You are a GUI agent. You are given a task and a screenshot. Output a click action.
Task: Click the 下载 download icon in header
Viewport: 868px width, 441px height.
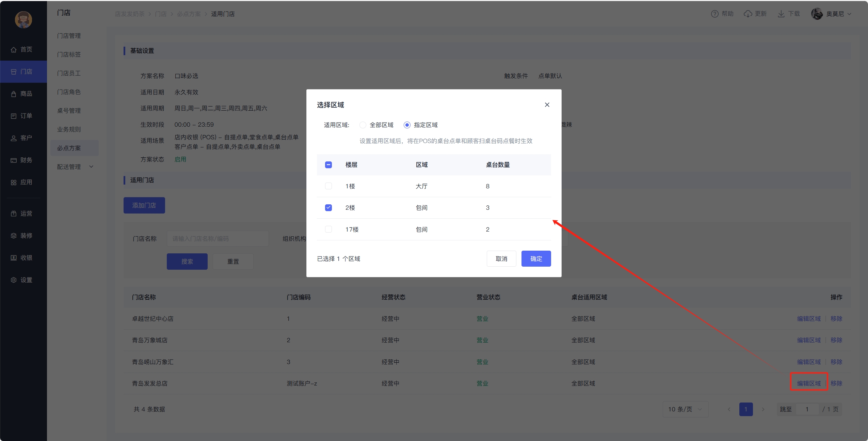point(781,14)
